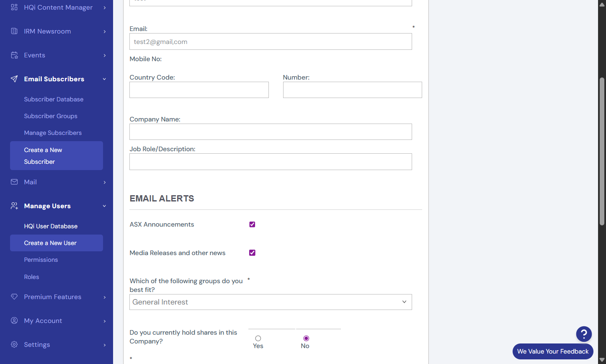606x364 pixels.
Task: Expand the Events menu chevron
Action: (x=105, y=55)
